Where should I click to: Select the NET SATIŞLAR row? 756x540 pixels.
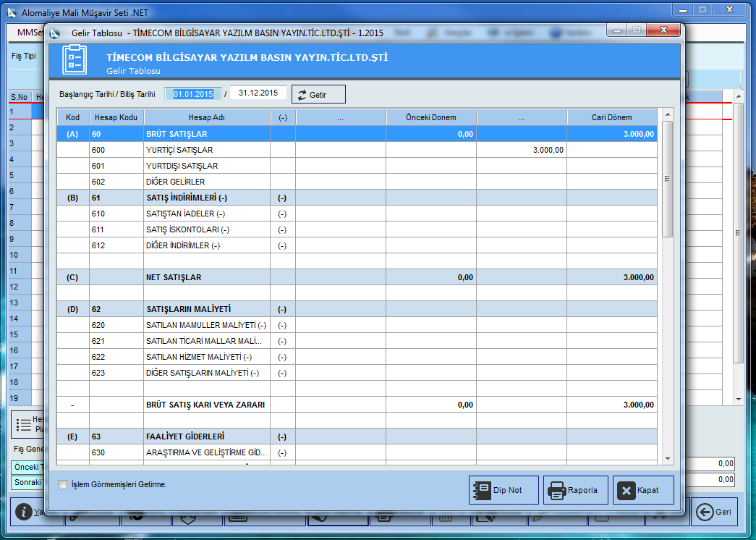tap(357, 277)
